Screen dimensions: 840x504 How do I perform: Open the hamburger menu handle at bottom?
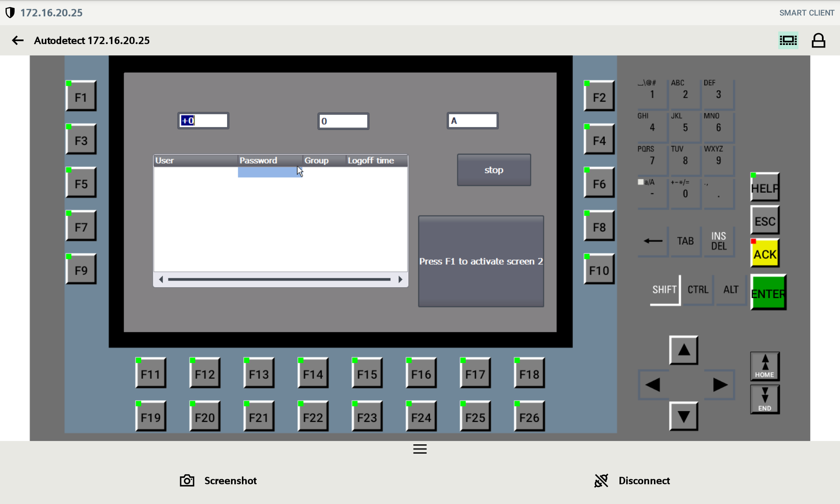coord(420,449)
